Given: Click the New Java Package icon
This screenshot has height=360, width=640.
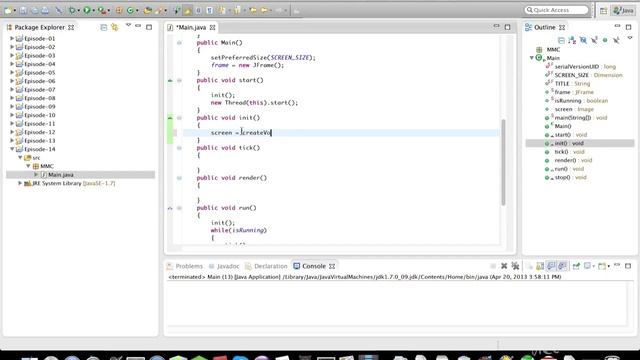Looking at the screenshot, I should (119, 10).
